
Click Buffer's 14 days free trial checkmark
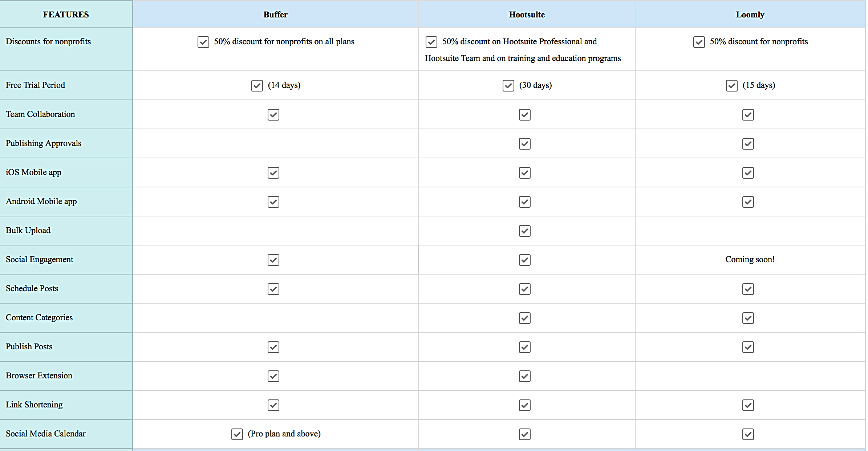coord(257,86)
